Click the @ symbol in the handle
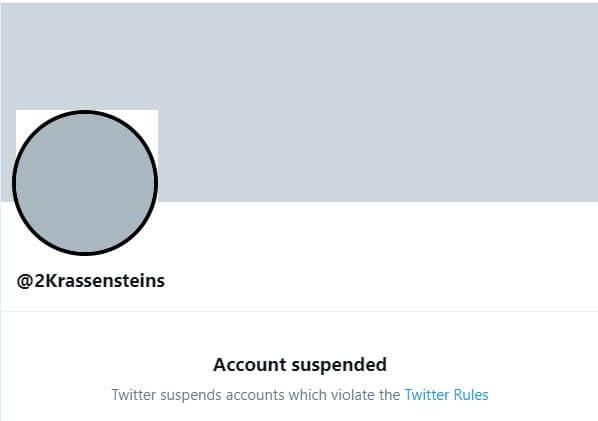Screen dimensions: 598x421 pos(25,281)
